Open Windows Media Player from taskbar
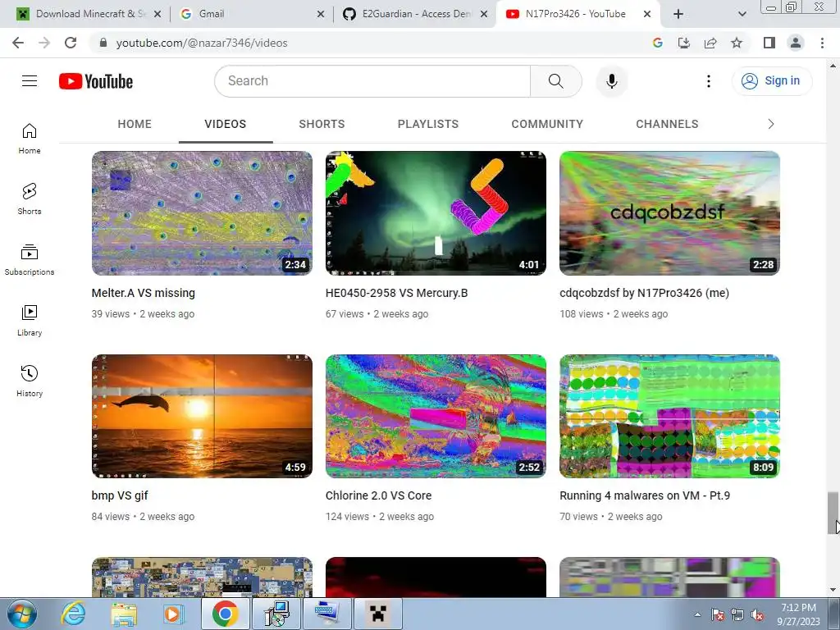This screenshot has height=630, width=840. click(173, 614)
